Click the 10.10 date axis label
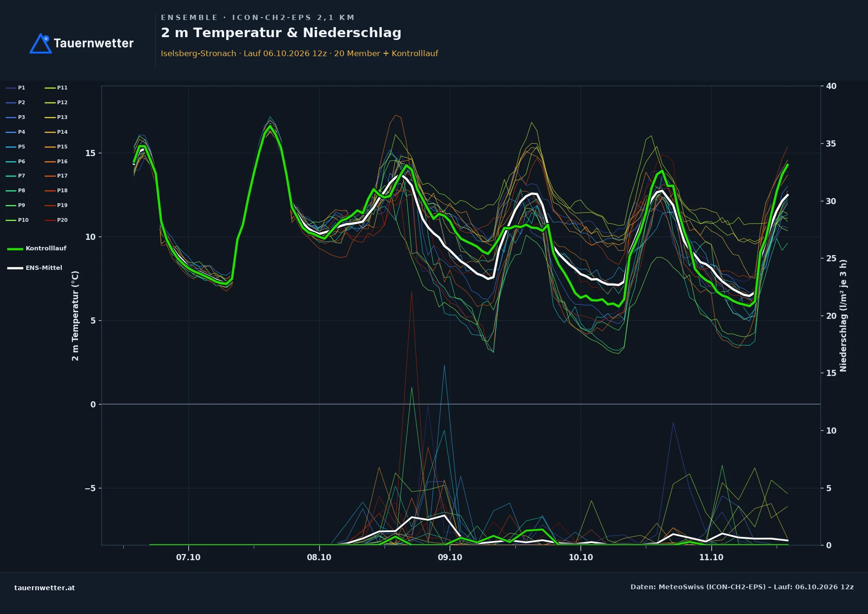868x614 pixels. point(581,557)
